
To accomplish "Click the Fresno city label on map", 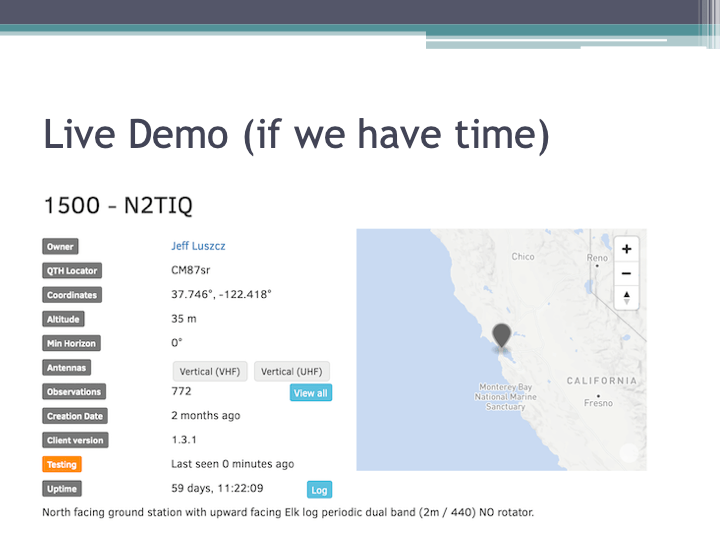I will (598, 403).
